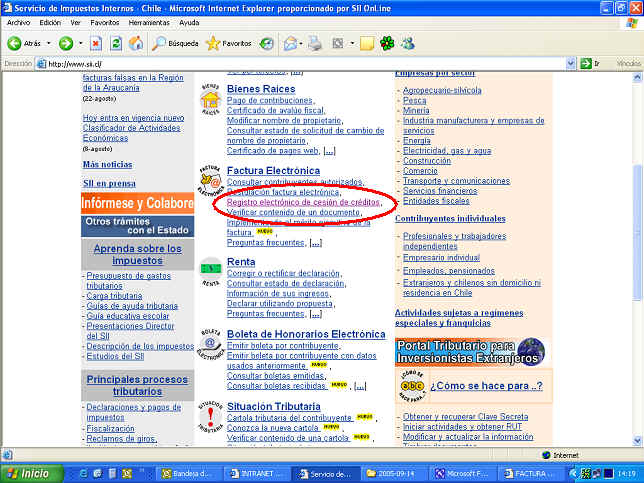Screen dimensions: 644x483
Task: Click the green Forward arrow icon
Action: [66, 43]
